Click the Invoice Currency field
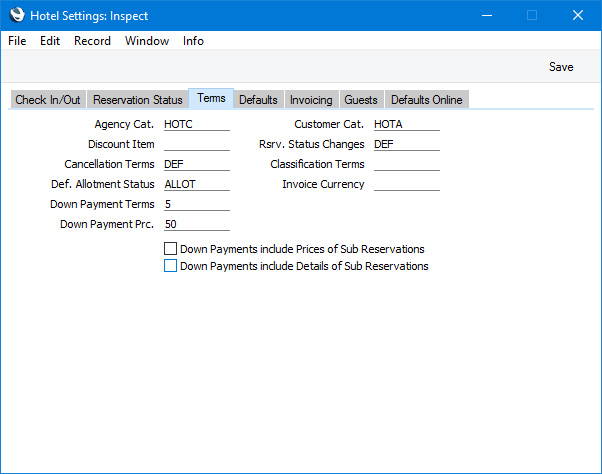602x474 pixels. 406,185
